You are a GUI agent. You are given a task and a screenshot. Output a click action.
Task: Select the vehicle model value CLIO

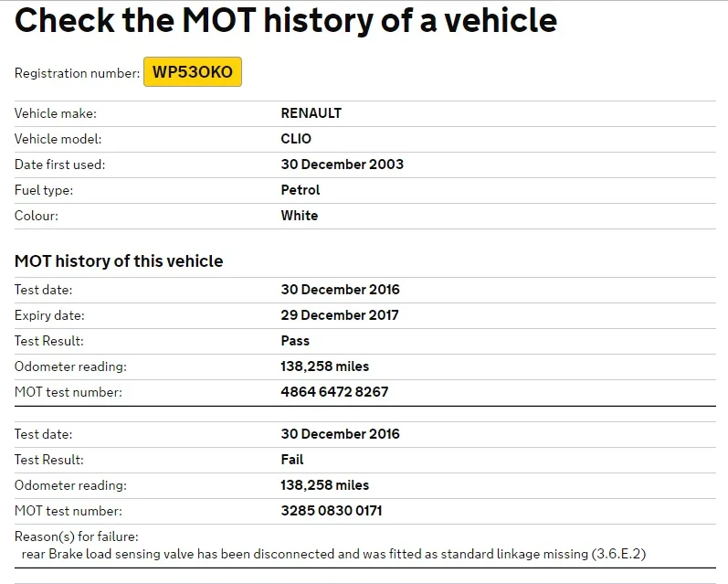[x=296, y=139]
